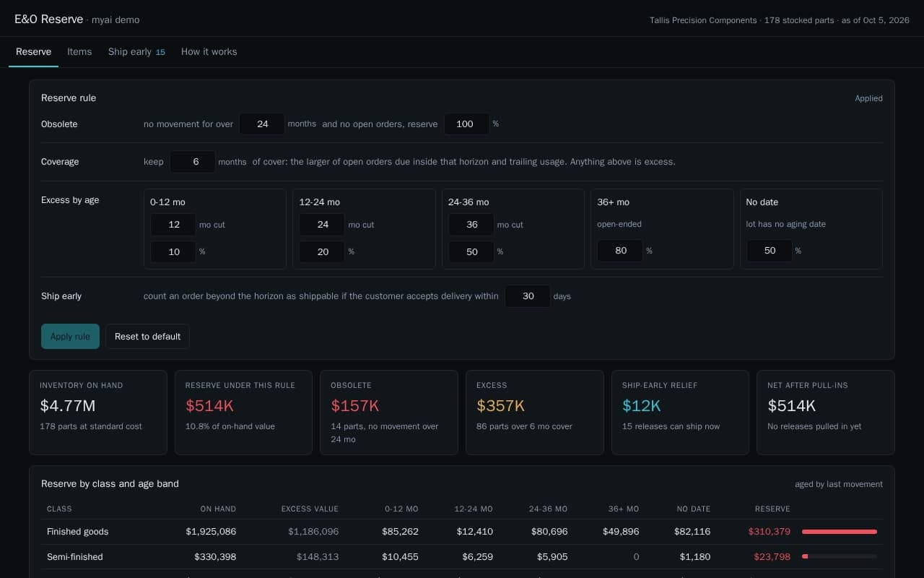
Task: Edit obsolete months field showing 24
Action: [261, 124]
